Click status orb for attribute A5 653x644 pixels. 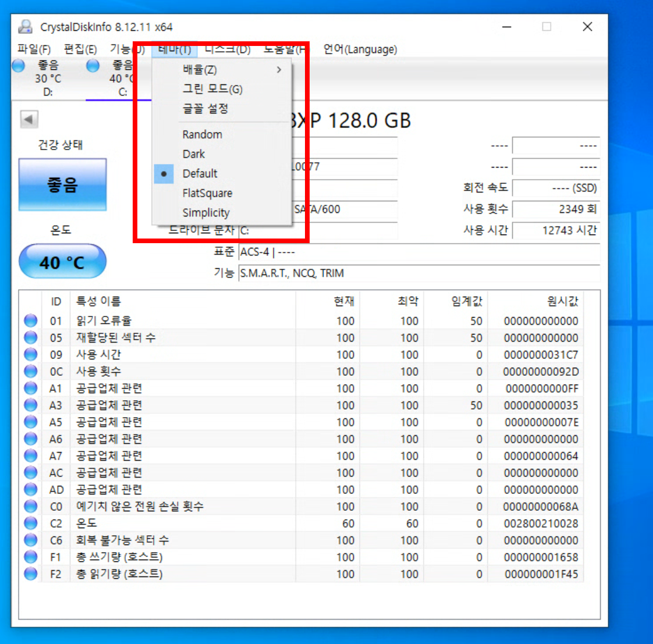click(30, 422)
